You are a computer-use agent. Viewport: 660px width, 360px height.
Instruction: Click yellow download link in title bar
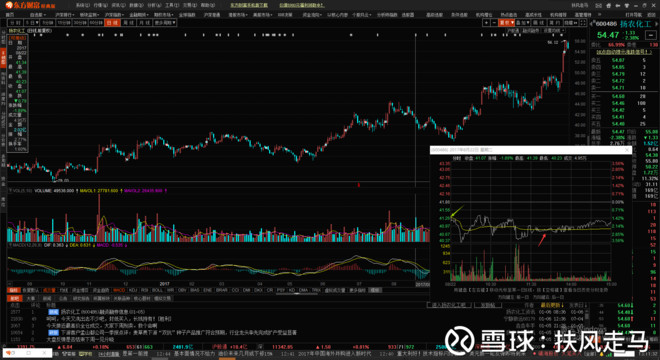click(x=249, y=5)
